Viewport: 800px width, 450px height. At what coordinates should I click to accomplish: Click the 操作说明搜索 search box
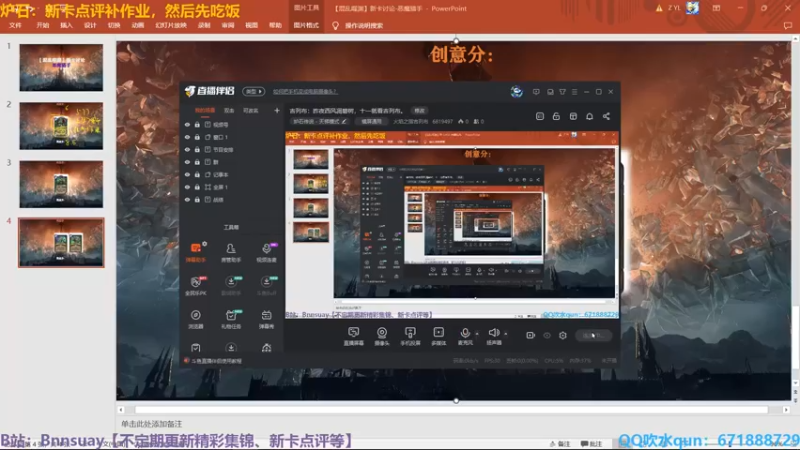coord(363,26)
